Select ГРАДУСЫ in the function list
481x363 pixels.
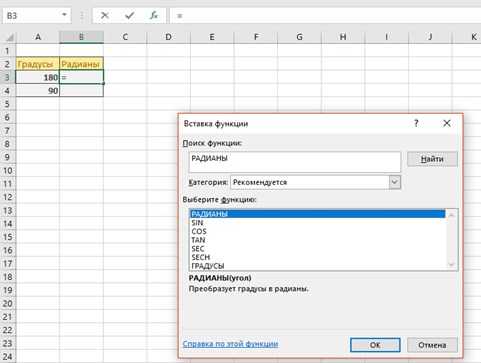pos(208,266)
